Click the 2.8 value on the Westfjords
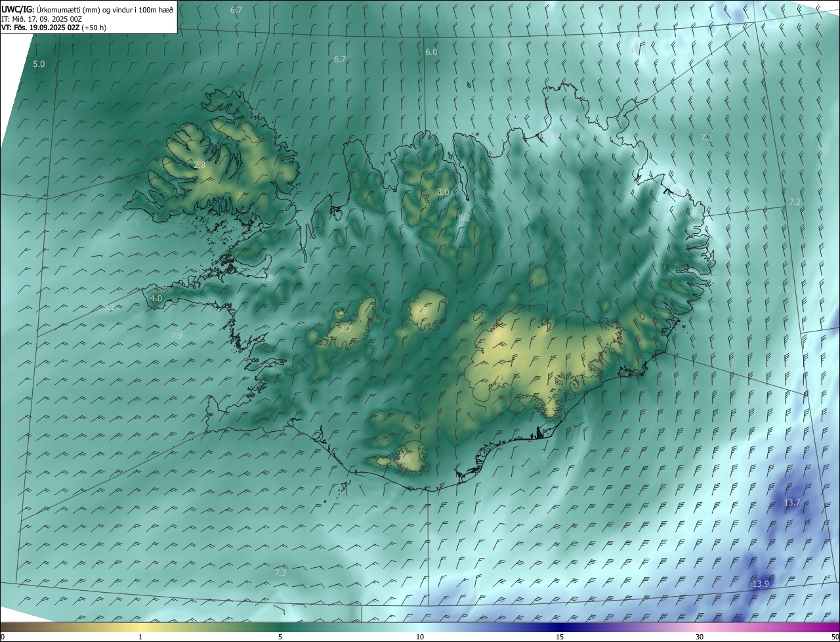This screenshot has height=642, width=840. click(x=199, y=165)
